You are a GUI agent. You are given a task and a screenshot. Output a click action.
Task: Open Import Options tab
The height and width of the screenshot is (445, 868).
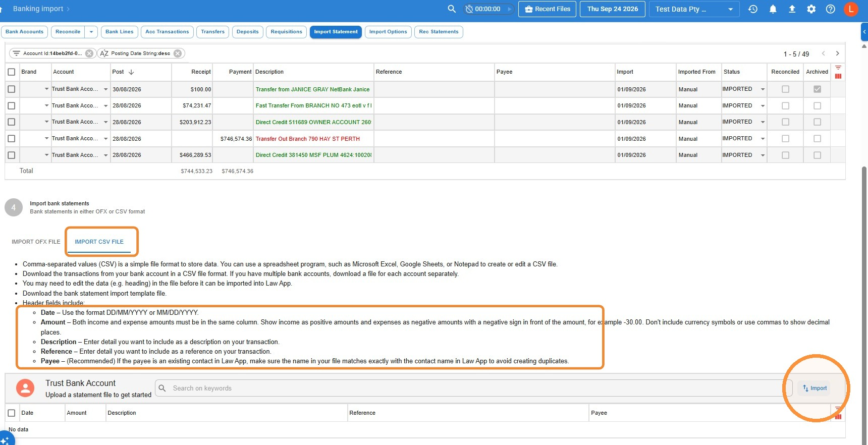(388, 32)
